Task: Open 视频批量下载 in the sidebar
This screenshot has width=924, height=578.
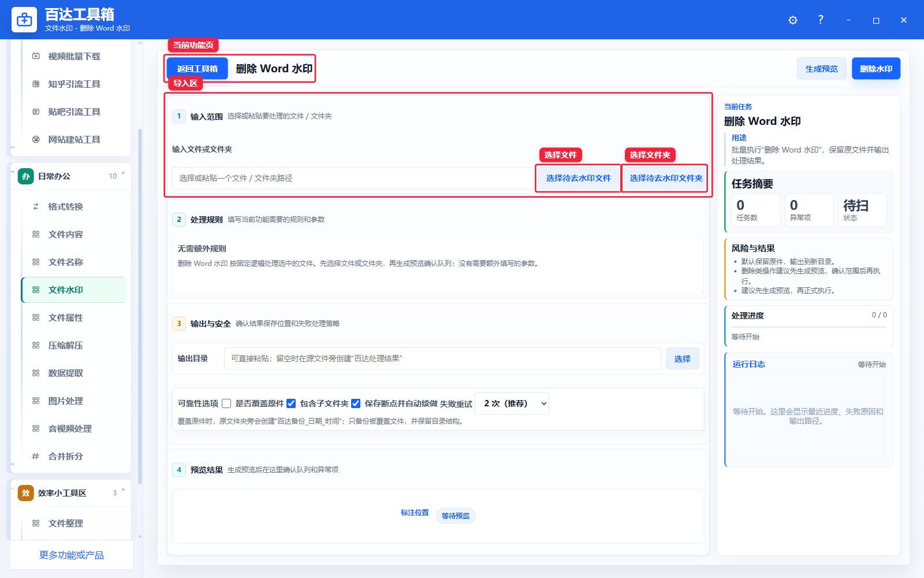Action: coord(74,56)
